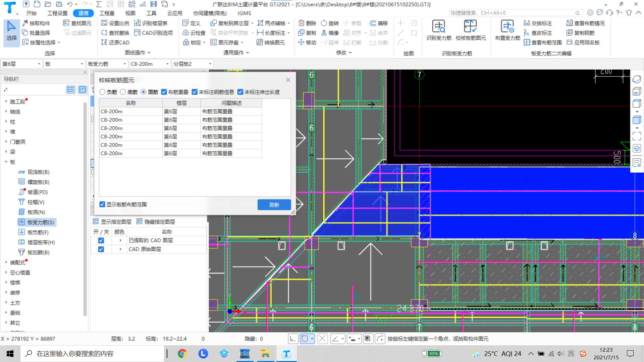This screenshot has width=644, height=362.
Task: Select 现浇板(B) in navigation tree
Action: [x=38, y=172]
